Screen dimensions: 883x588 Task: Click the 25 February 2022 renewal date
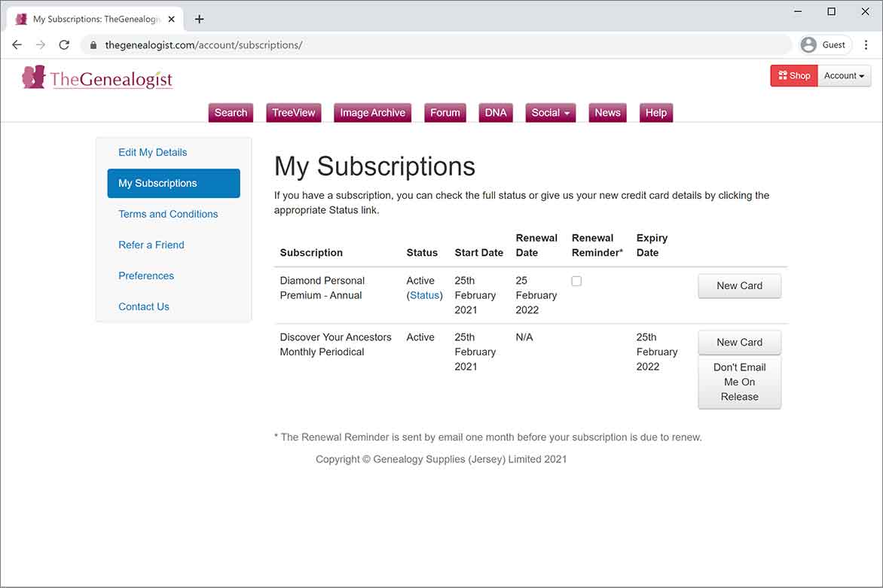pyautogui.click(x=536, y=295)
